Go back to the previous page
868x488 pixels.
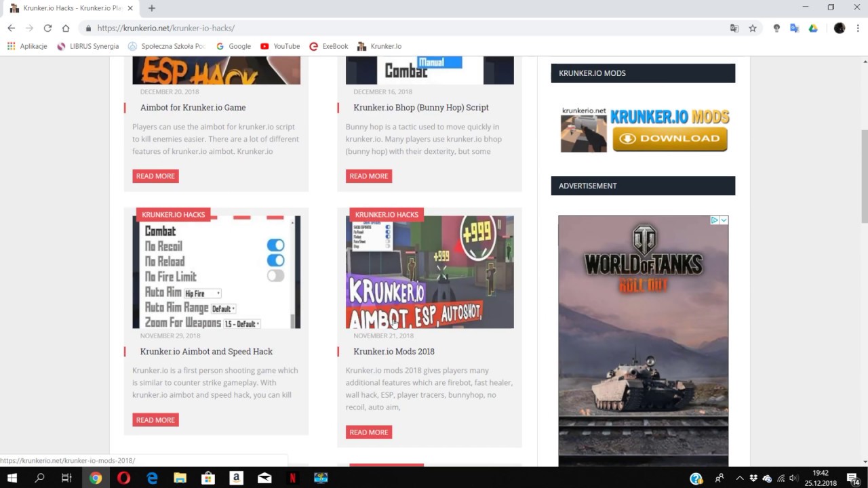click(11, 28)
